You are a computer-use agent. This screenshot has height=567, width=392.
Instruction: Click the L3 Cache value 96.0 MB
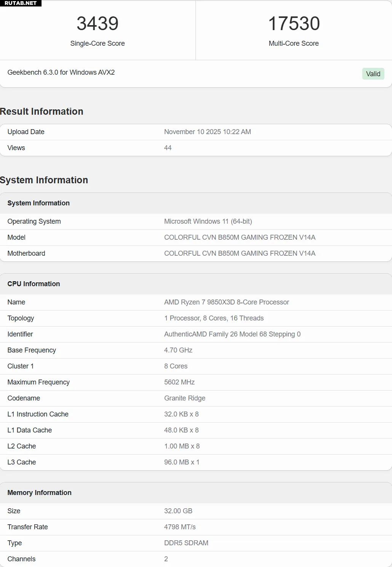tap(182, 462)
